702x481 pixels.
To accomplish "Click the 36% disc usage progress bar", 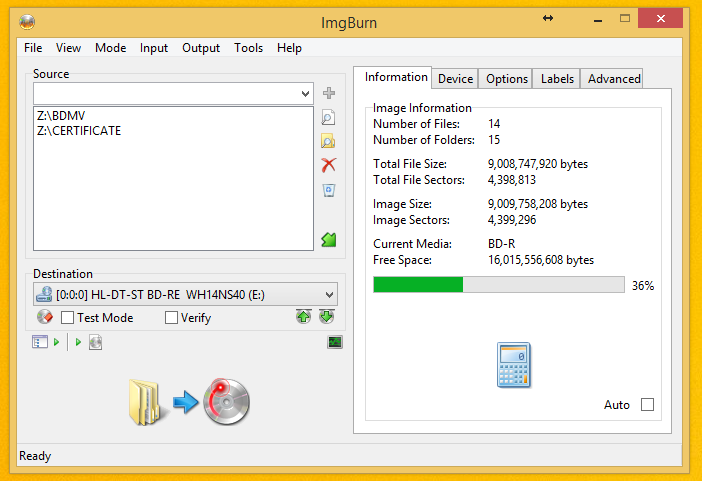I will pyautogui.click(x=499, y=285).
